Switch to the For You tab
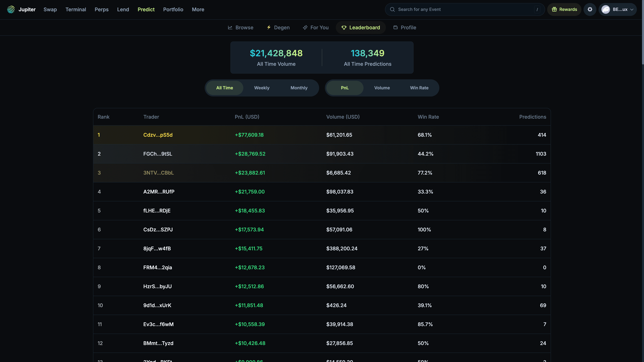Viewport: 644px width, 362px height. tap(316, 28)
